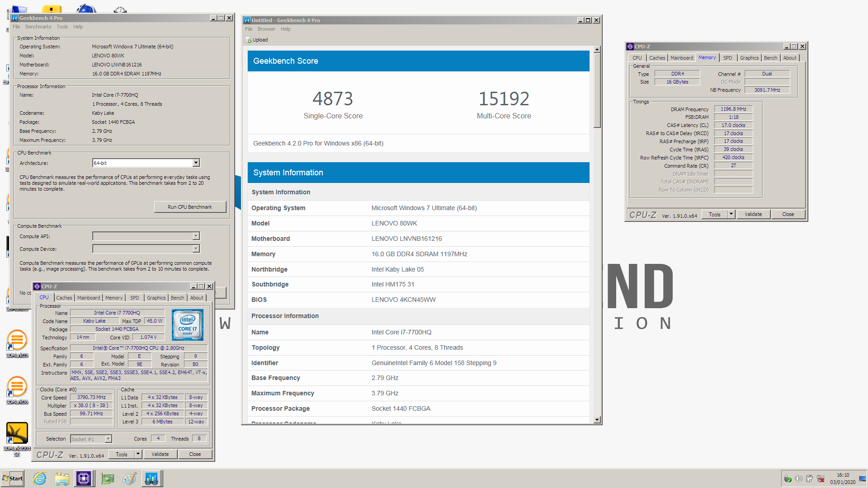The image size is (868, 488).
Task: Open File menu in Untitled Geekbench window
Action: tap(249, 29)
